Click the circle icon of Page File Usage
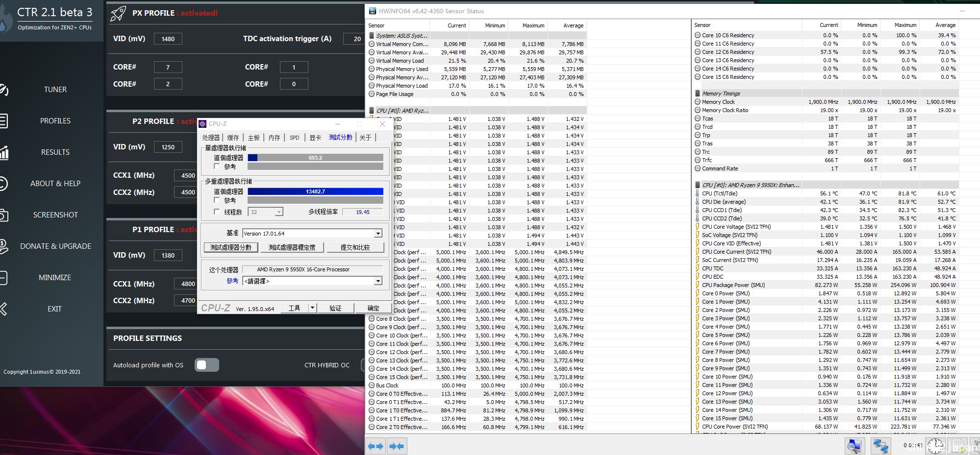The image size is (980, 455). tap(372, 94)
